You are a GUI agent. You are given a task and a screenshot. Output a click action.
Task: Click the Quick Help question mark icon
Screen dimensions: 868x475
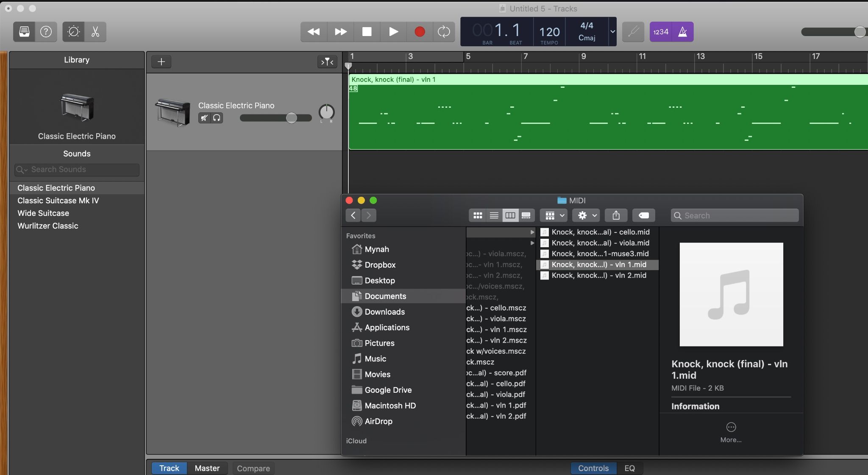[46, 32]
